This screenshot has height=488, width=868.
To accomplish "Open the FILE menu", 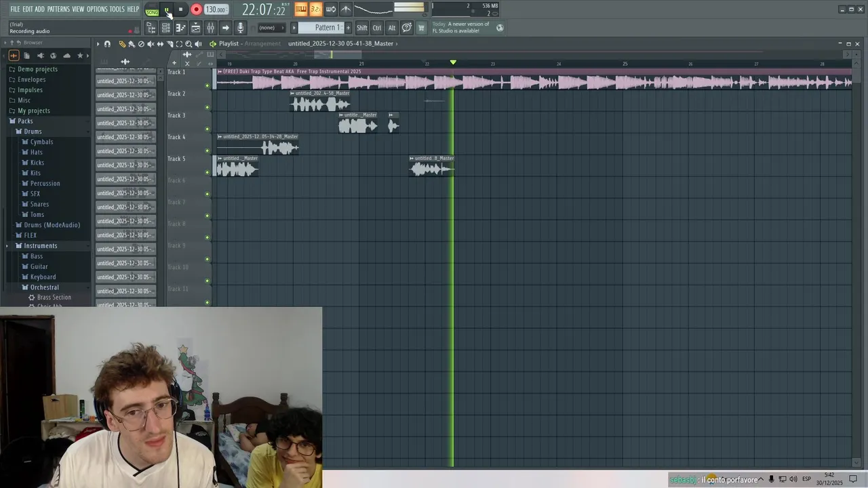I will click(x=15, y=9).
